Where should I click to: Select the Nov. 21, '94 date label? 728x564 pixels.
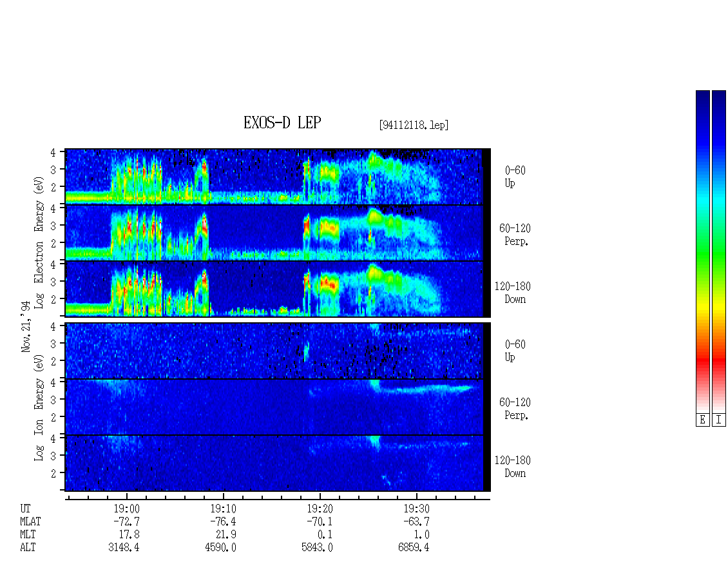pyautogui.click(x=26, y=327)
